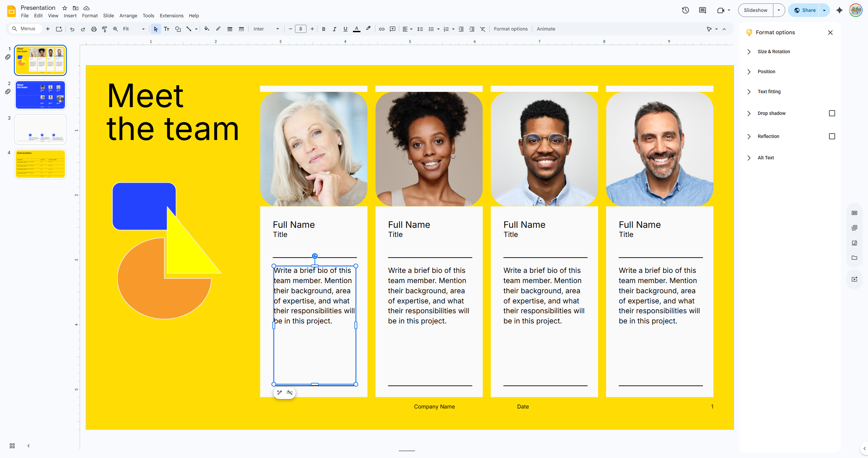This screenshot has width=868, height=458.
Task: Click the border color pencil icon
Action: point(218,29)
